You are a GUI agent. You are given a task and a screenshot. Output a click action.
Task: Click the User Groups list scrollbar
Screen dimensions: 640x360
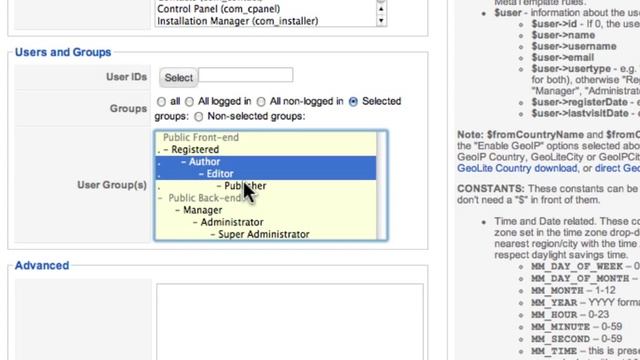click(382, 186)
